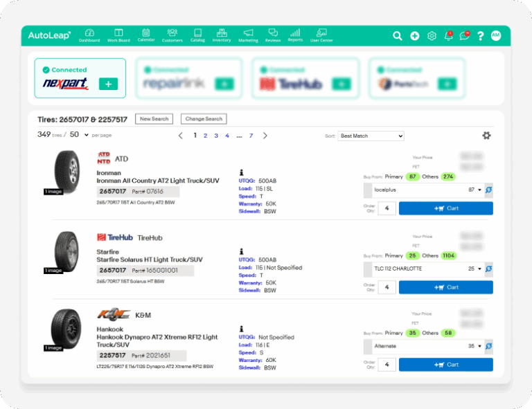Go to previous page arrow
The width and height of the screenshot is (532, 409).
click(x=181, y=136)
